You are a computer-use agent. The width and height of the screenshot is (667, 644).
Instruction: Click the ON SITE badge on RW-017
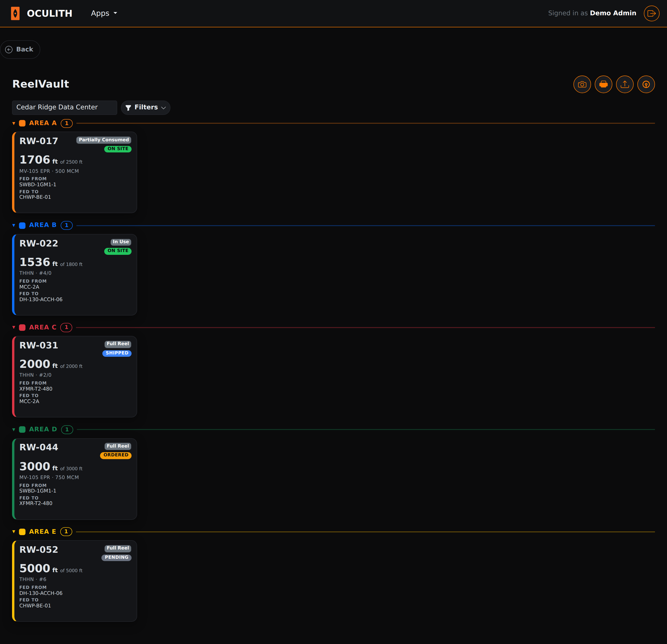(x=118, y=149)
